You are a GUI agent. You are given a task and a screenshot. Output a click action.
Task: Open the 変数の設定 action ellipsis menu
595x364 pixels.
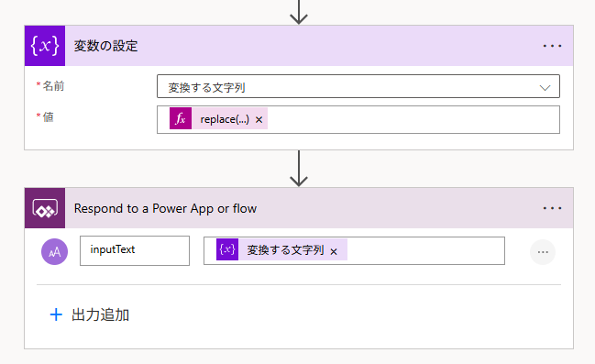coord(552,46)
